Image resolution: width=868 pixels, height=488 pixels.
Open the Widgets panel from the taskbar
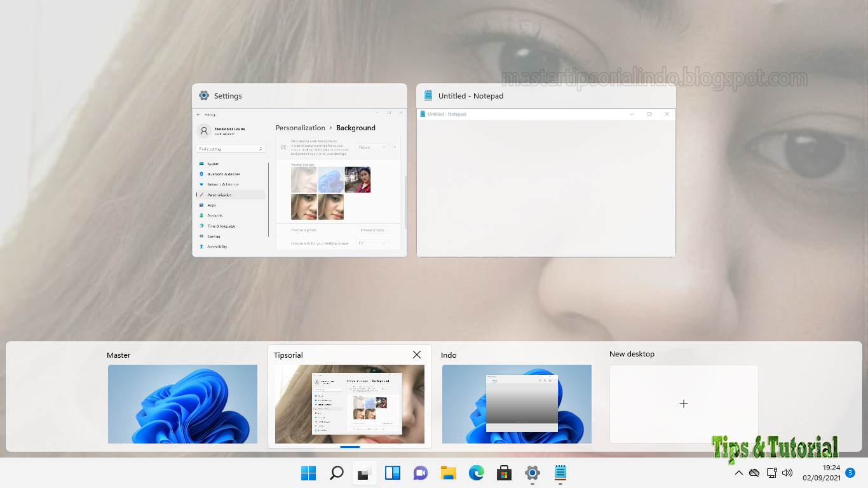tap(392, 473)
